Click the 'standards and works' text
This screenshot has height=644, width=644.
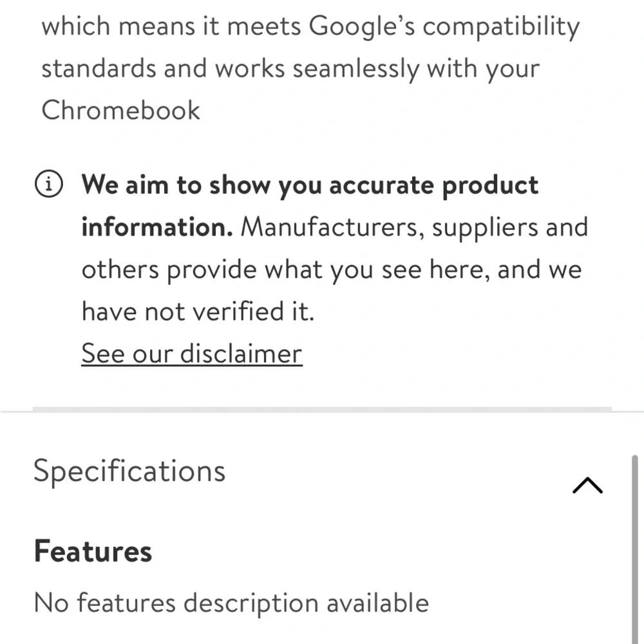click(163, 68)
